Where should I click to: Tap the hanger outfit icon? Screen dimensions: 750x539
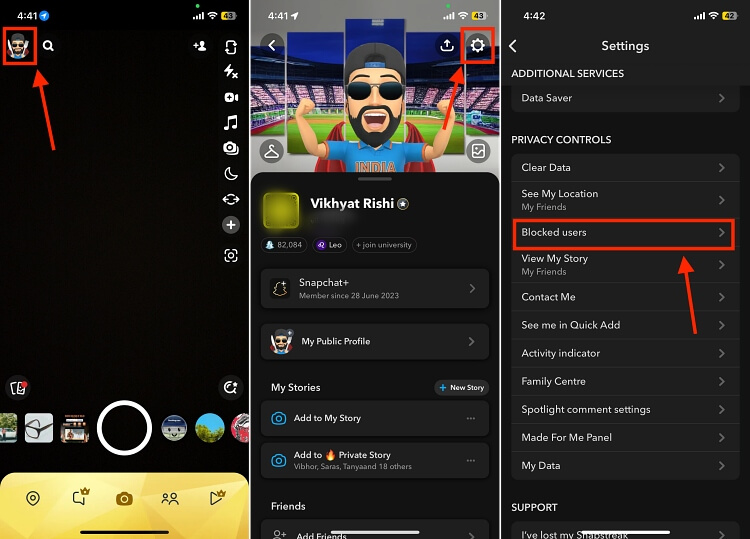(x=272, y=151)
